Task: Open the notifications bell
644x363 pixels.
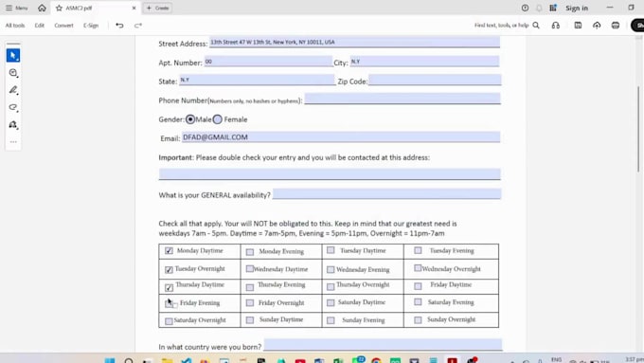Action: (x=539, y=8)
